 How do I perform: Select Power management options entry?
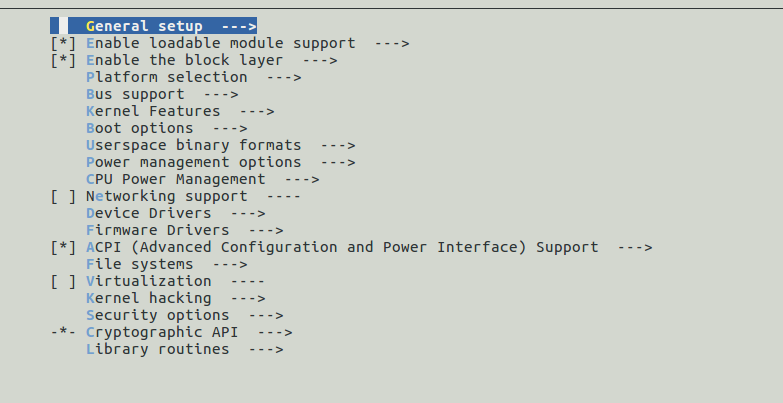pos(193,162)
